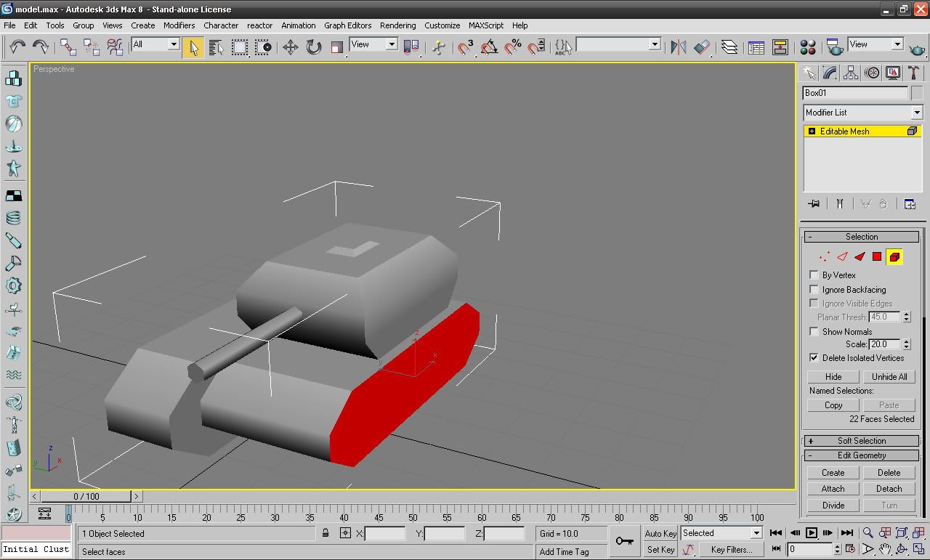Open Material Editor spheres icon
Image resolution: width=930 pixels, height=560 pixels.
(808, 47)
